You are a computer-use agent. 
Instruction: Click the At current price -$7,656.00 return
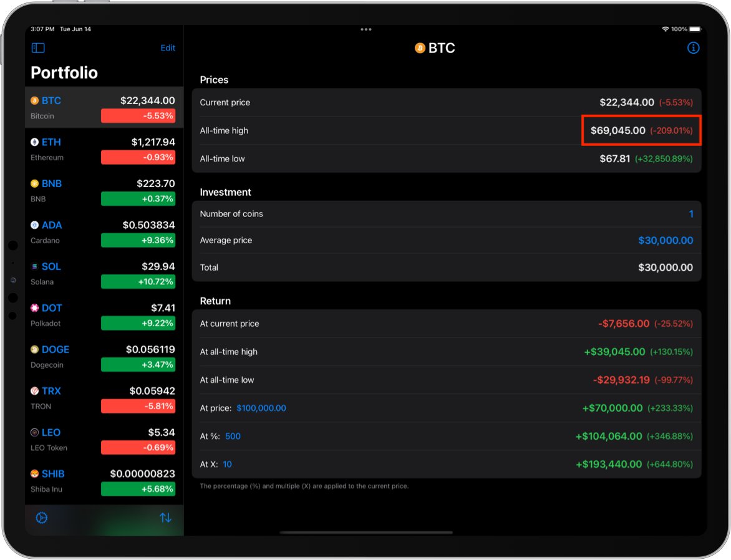click(623, 324)
